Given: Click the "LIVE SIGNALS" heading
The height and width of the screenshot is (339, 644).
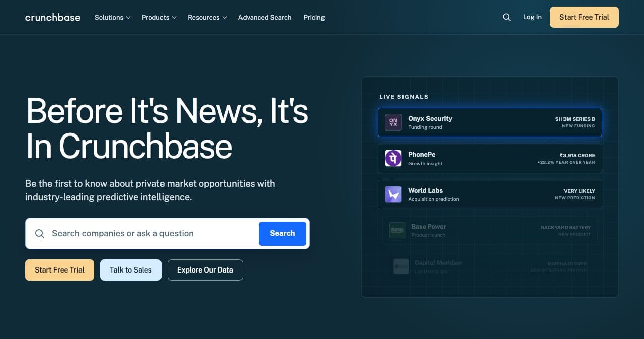Looking at the screenshot, I should coord(404,97).
